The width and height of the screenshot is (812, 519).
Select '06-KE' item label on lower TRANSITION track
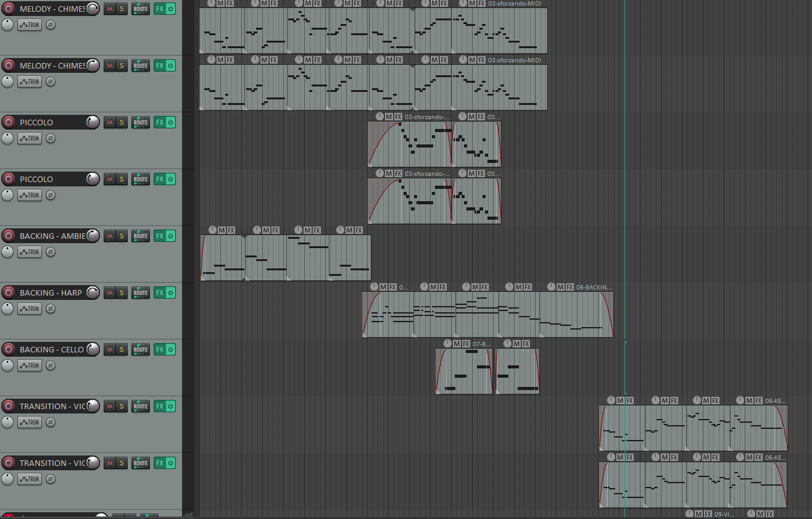point(776,457)
